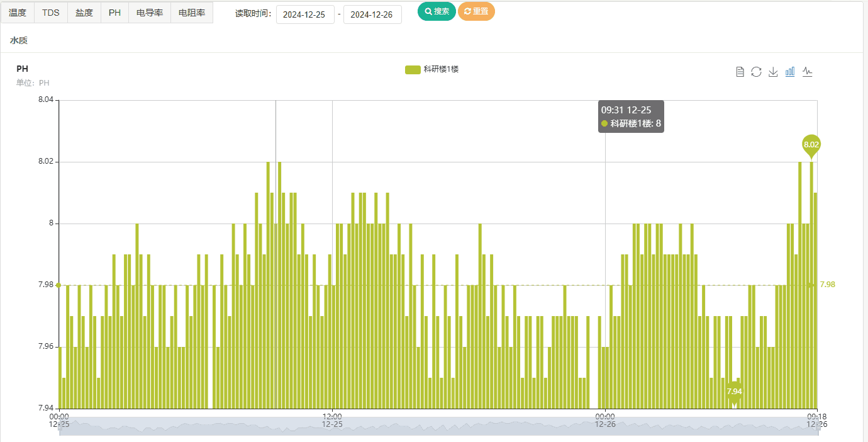Open the end date picker 2024-12-26
The image size is (868, 442).
pos(372,14)
